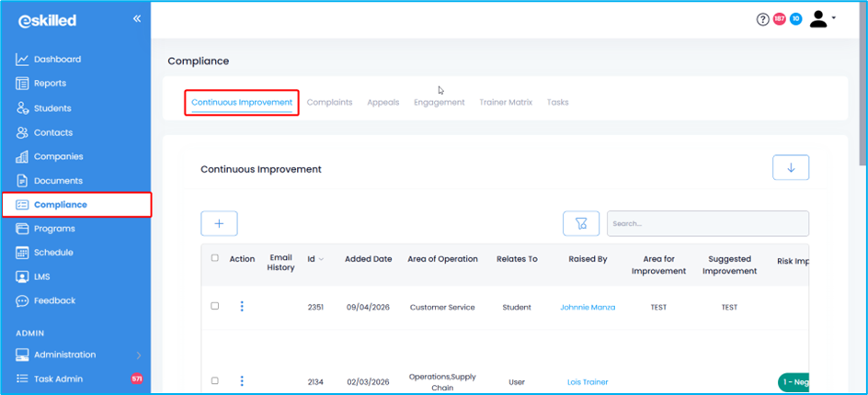The height and width of the screenshot is (395, 868).
Task: Open the user profile dropdown
Action: point(822,19)
